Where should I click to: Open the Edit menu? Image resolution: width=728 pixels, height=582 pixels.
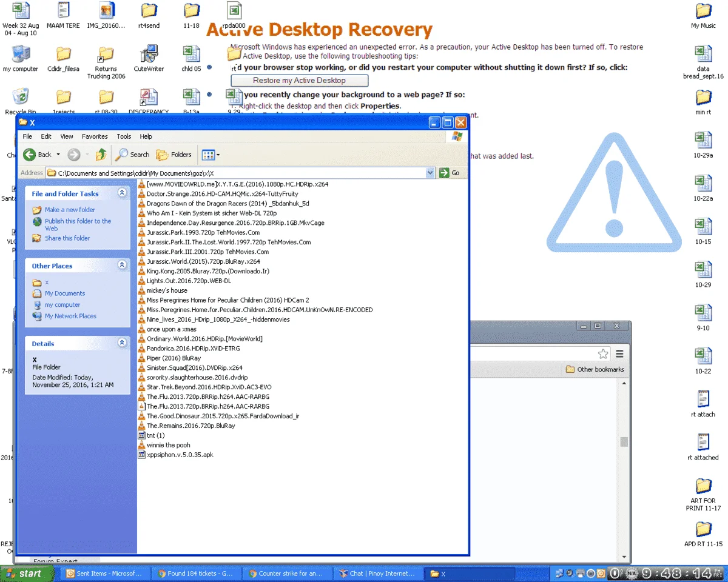click(x=46, y=136)
